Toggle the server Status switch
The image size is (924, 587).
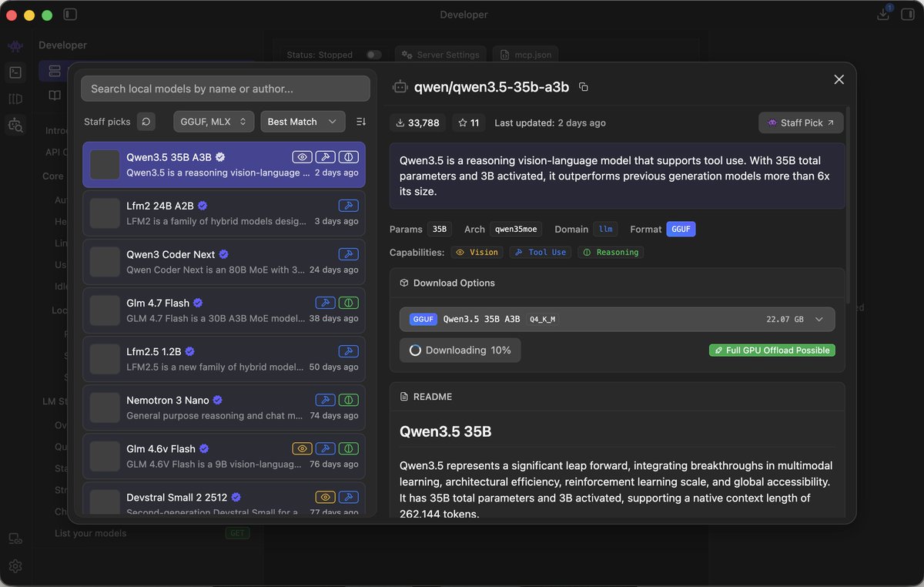(x=374, y=55)
